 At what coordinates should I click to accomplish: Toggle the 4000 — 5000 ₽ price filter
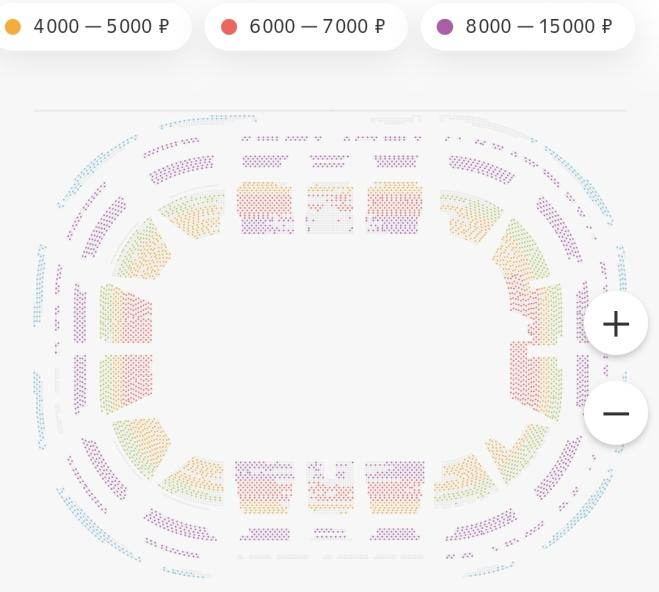tap(95, 27)
